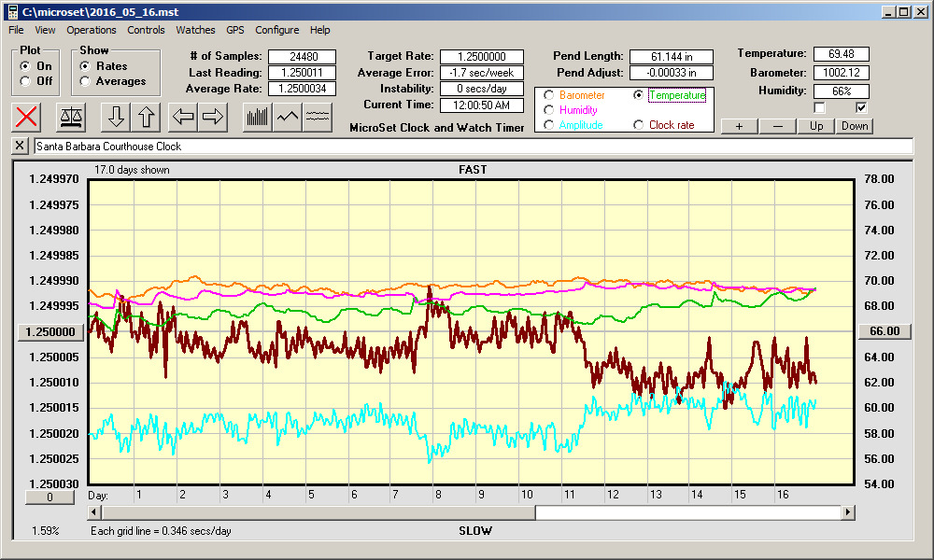
Task: Select the wavy lines graph icon
Action: click(x=318, y=117)
